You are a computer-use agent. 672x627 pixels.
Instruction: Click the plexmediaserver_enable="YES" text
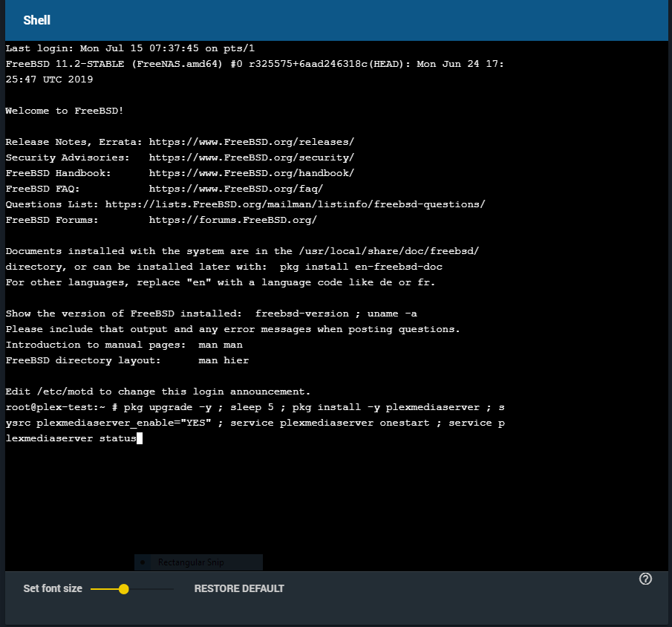(x=124, y=423)
